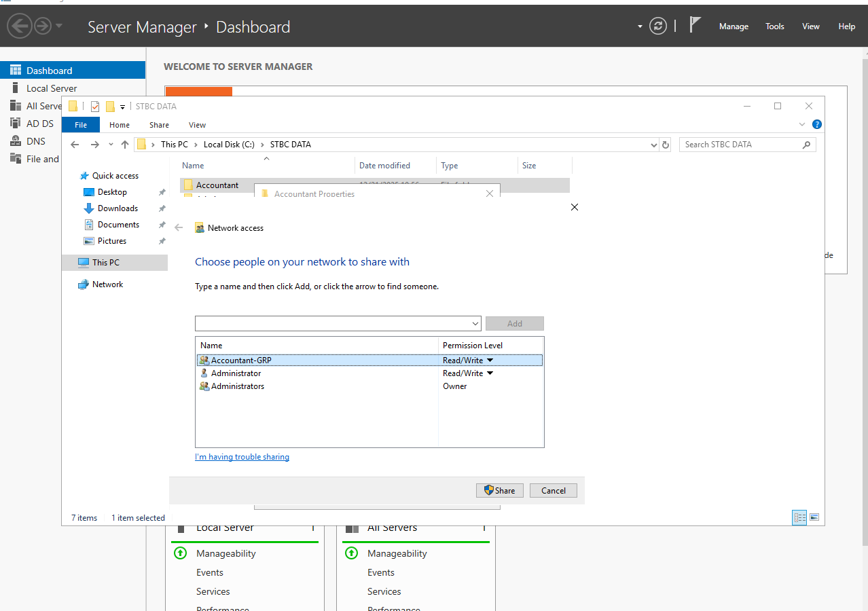Open the Tools menu
Screen dimensions: 868x611
pyautogui.click(x=775, y=26)
